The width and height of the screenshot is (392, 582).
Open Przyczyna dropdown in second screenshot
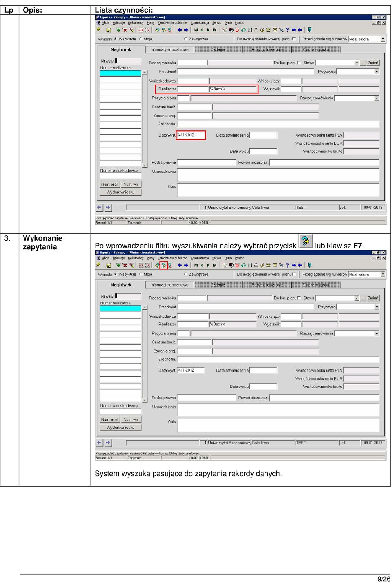[x=377, y=307]
